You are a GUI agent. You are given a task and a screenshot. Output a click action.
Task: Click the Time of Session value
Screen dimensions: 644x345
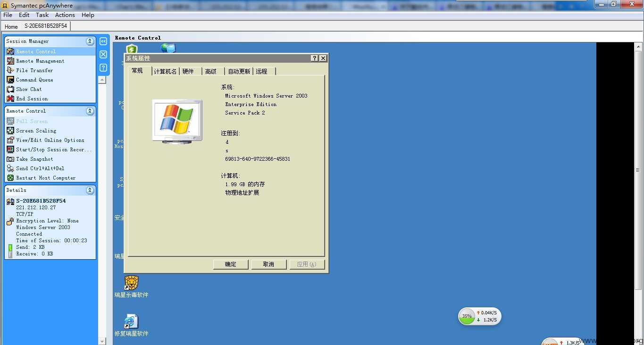[x=75, y=240]
